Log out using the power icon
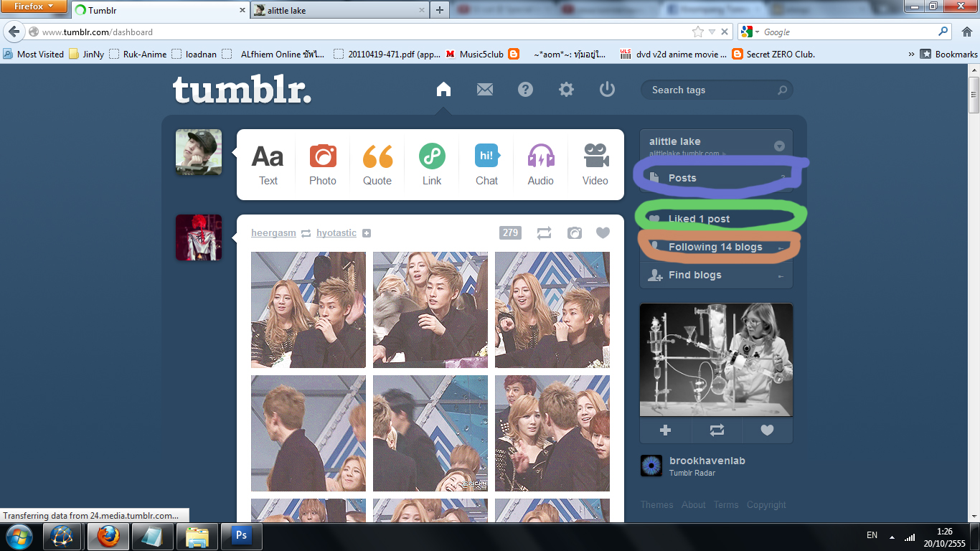Viewport: 980px width, 551px height. 608,89
